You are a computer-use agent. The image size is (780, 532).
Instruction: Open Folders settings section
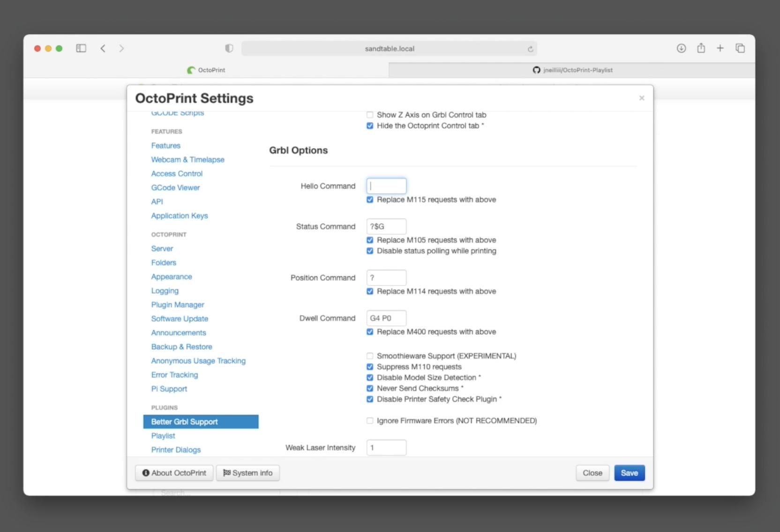tap(164, 263)
